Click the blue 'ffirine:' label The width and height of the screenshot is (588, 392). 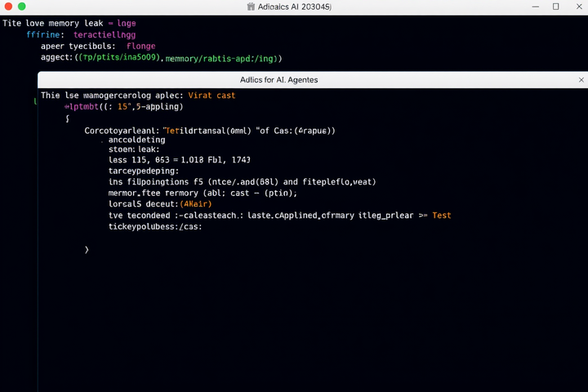(x=45, y=35)
